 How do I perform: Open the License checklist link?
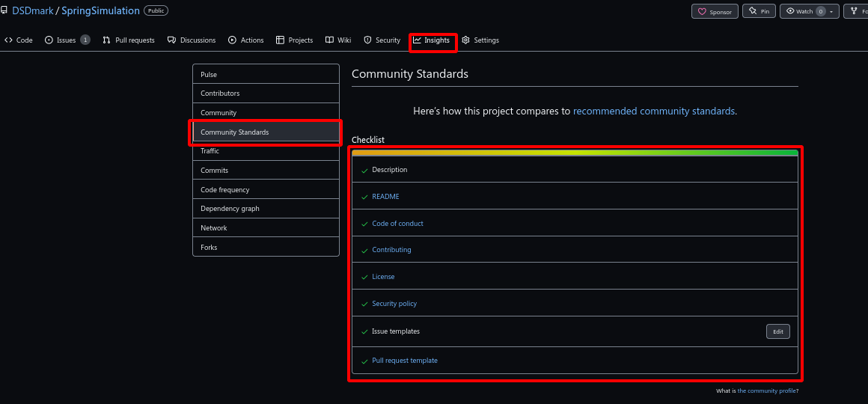(383, 277)
